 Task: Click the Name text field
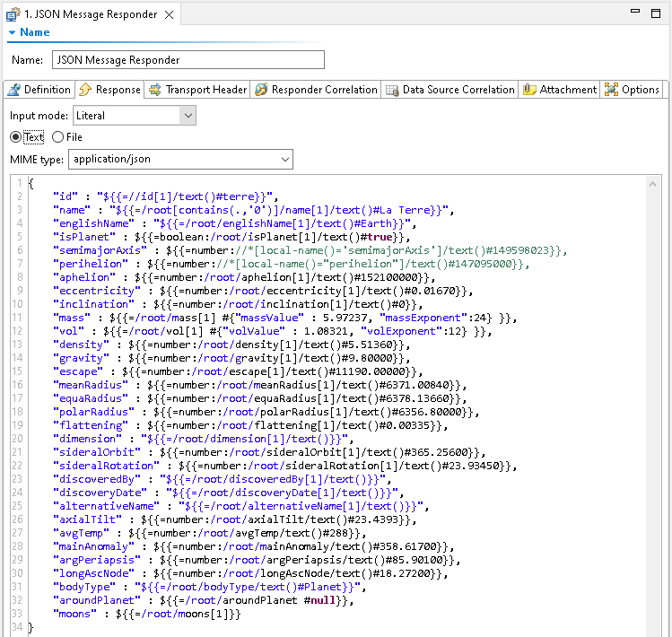pyautogui.click(x=188, y=59)
